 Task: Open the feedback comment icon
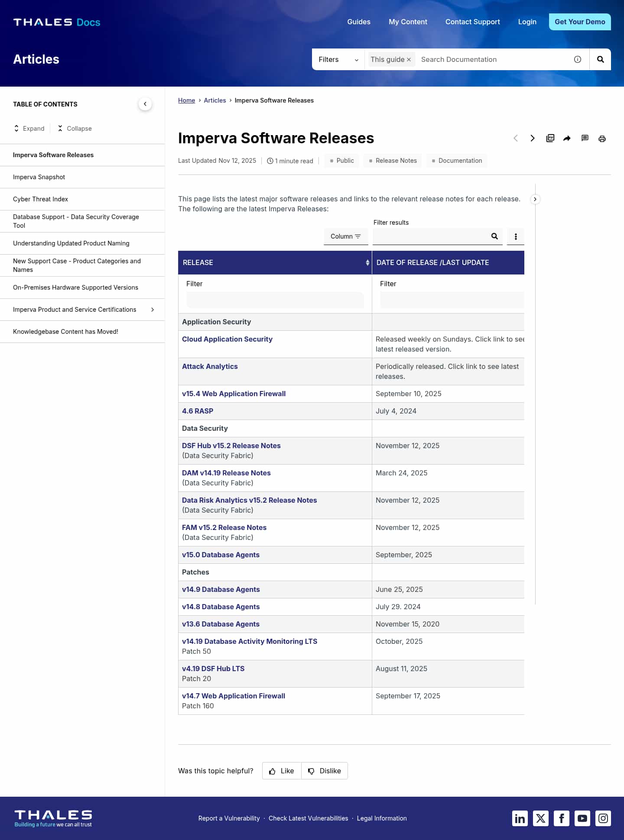click(x=585, y=138)
